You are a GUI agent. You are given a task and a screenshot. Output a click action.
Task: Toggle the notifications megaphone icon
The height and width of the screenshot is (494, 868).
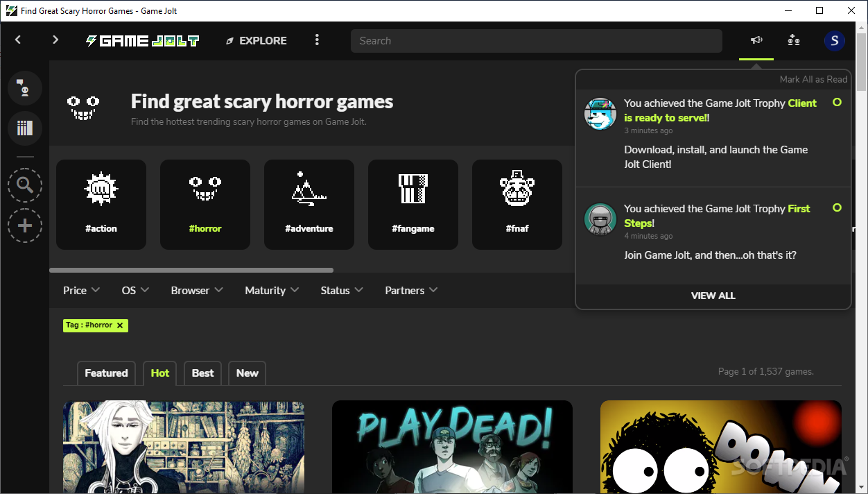pos(756,40)
